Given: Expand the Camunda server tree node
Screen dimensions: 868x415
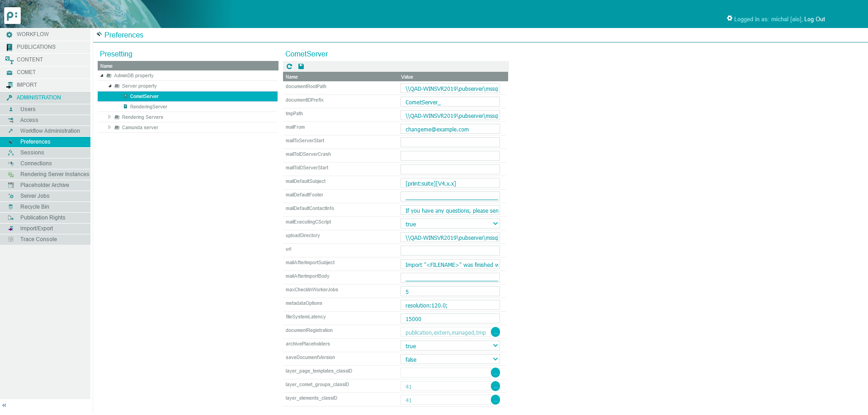Looking at the screenshot, I should pos(109,127).
